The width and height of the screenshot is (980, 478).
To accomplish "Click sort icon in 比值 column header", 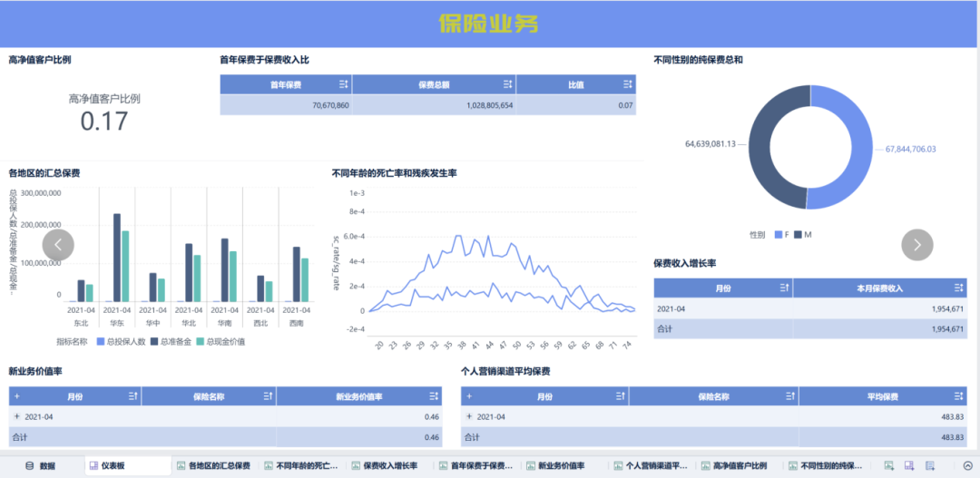I will [x=627, y=84].
